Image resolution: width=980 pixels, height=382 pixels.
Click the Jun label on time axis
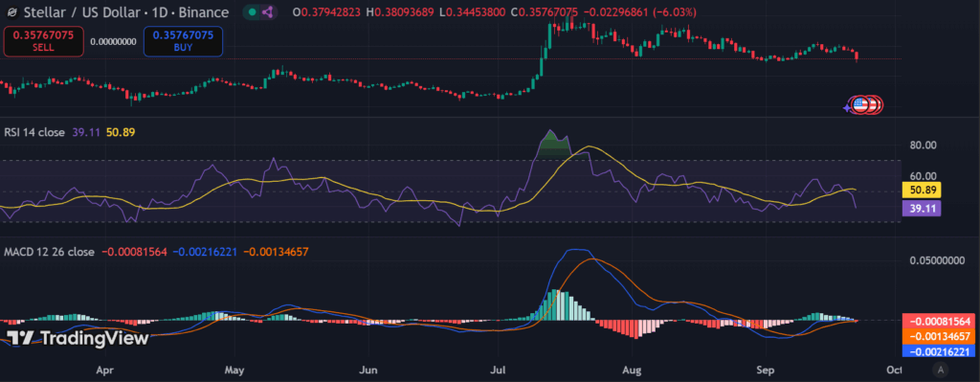pos(369,371)
